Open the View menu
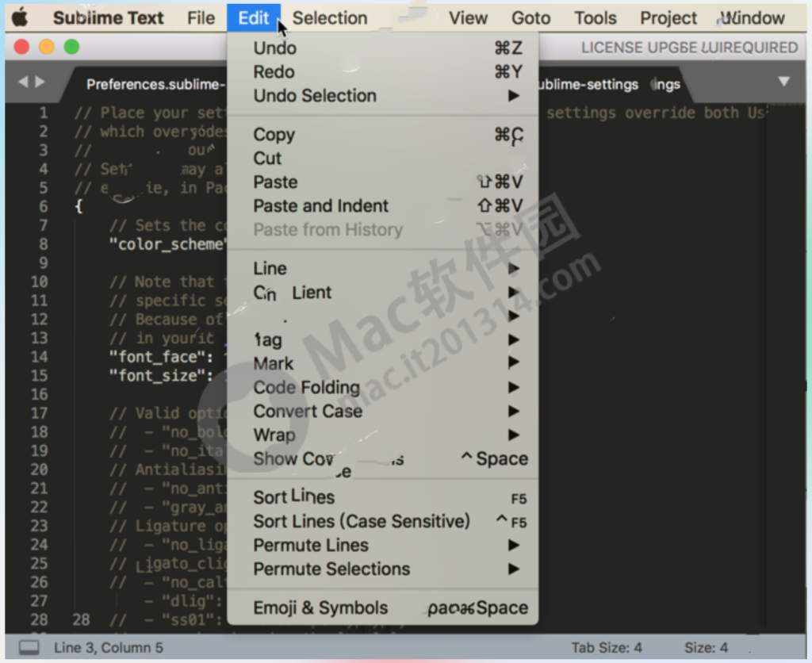This screenshot has height=663, width=812. (468, 17)
